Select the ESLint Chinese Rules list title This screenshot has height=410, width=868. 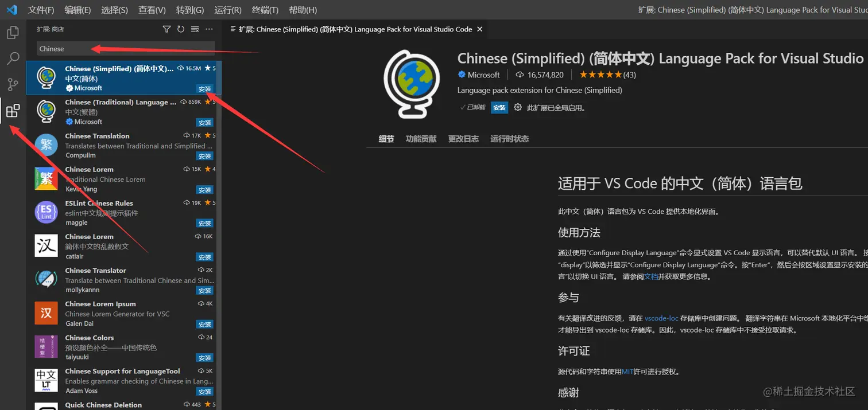point(99,203)
